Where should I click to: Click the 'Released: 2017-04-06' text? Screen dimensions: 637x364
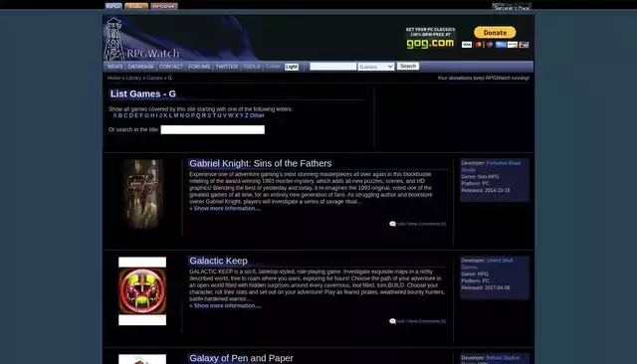[x=486, y=287]
